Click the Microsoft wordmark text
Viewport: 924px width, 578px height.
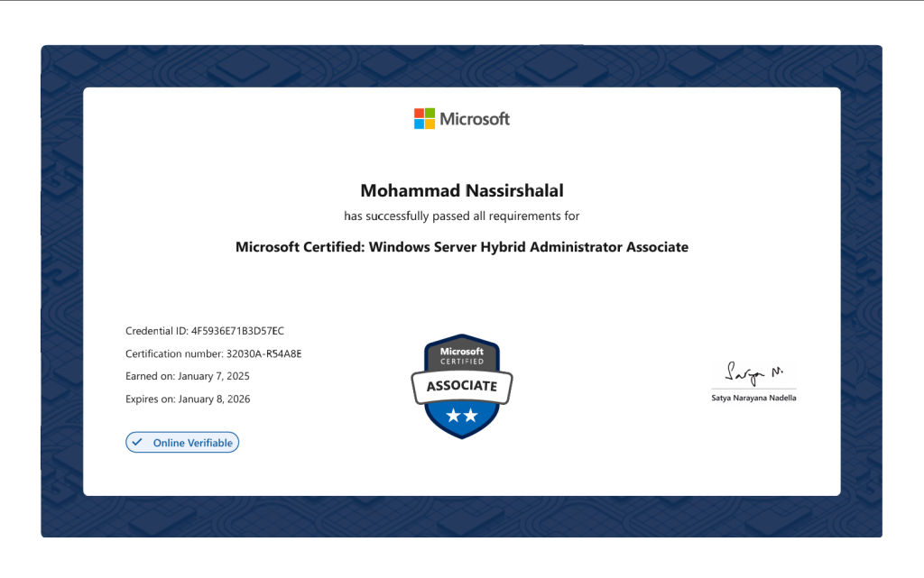pos(475,119)
